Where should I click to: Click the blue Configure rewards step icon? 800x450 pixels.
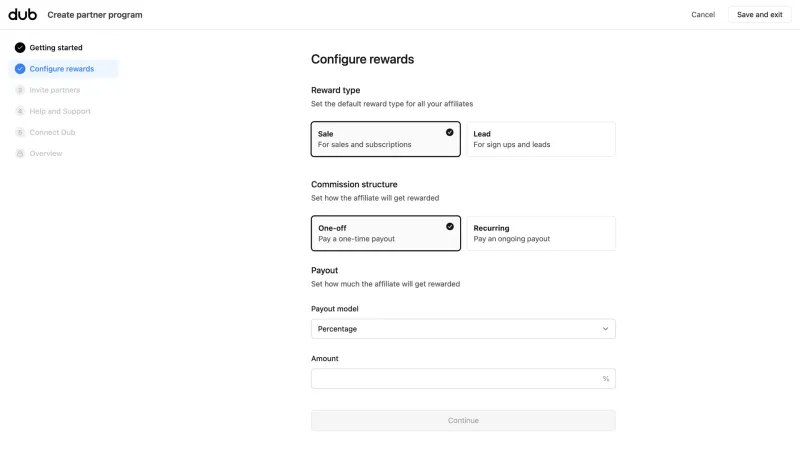tap(20, 69)
